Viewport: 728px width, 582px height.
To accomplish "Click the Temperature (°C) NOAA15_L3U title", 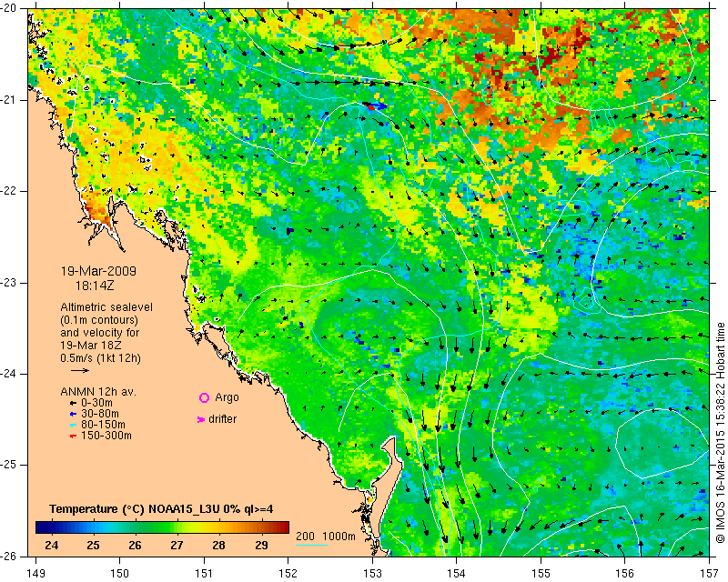I will pyautogui.click(x=161, y=509).
